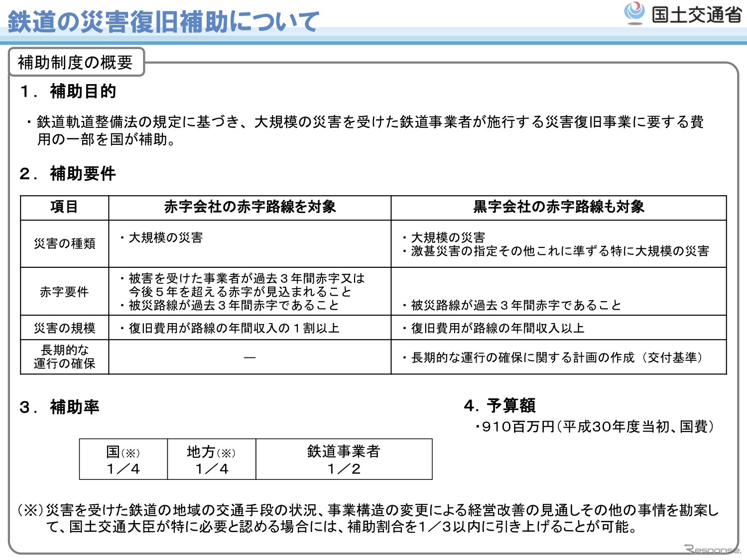The width and height of the screenshot is (747, 560).
Task: Click the slide title 鉄道の災害復旧補助について
Action: (x=163, y=21)
